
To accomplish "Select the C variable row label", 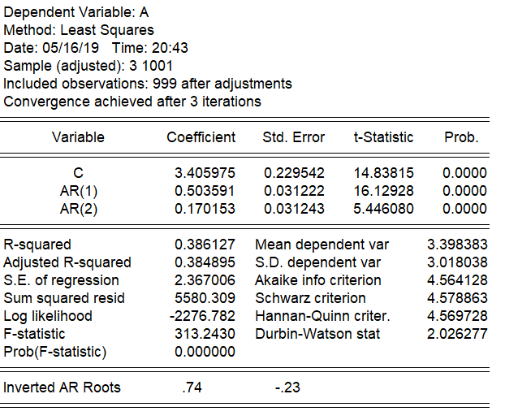I will 79,173.
